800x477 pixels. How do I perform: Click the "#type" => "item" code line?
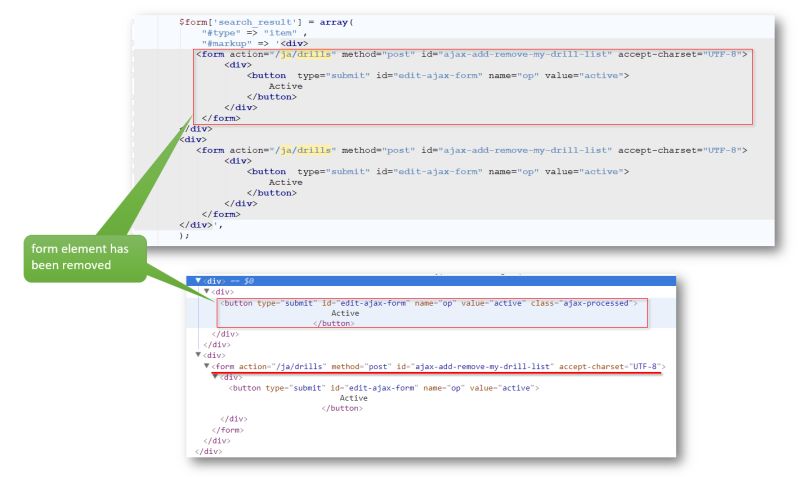tap(254, 33)
